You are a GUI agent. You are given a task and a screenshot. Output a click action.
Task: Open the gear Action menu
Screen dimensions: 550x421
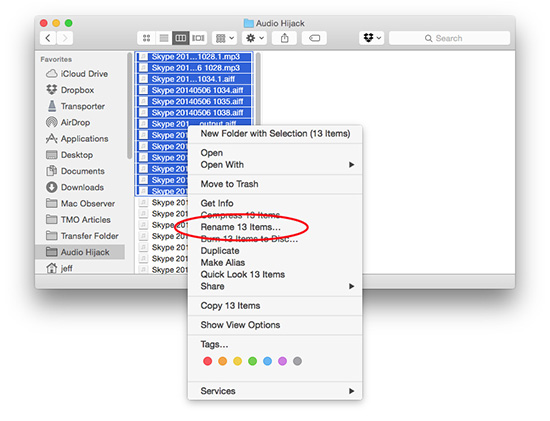coord(255,38)
